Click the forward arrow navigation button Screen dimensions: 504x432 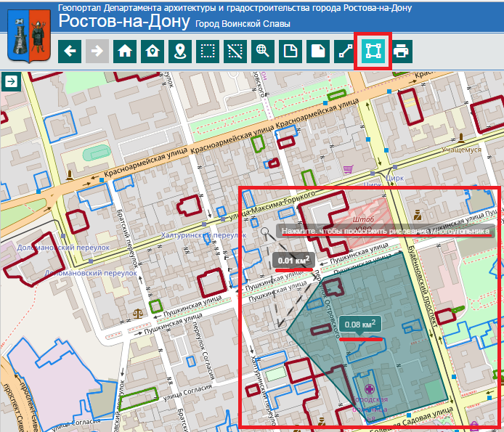click(x=97, y=51)
